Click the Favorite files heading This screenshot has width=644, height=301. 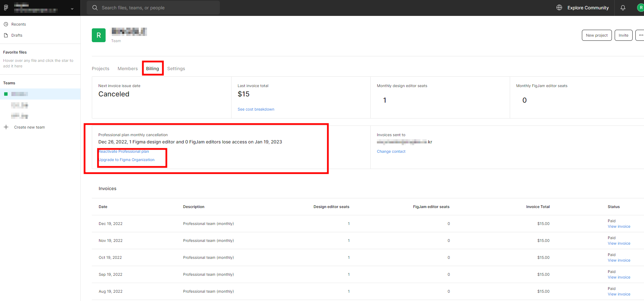pyautogui.click(x=15, y=52)
